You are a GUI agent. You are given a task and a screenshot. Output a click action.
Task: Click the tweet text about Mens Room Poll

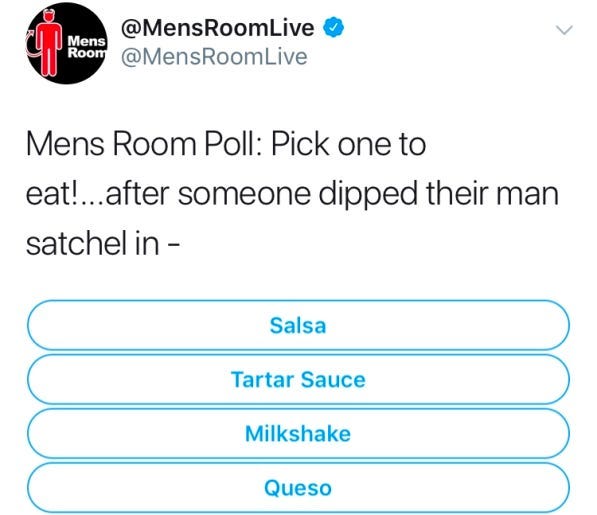tap(292, 194)
